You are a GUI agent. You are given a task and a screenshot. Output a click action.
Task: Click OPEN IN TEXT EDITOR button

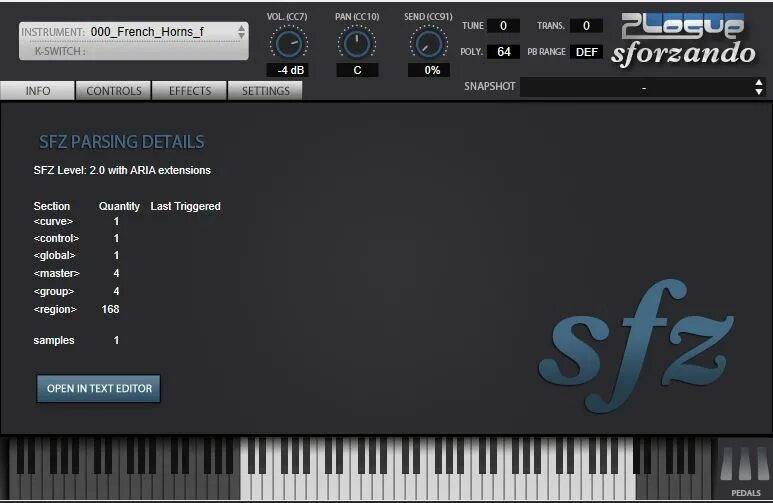click(x=99, y=389)
